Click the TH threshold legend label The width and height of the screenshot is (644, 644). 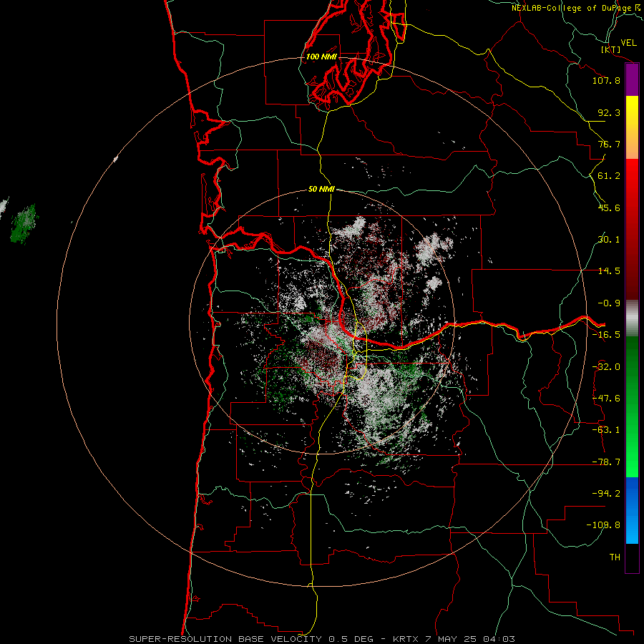click(615, 557)
